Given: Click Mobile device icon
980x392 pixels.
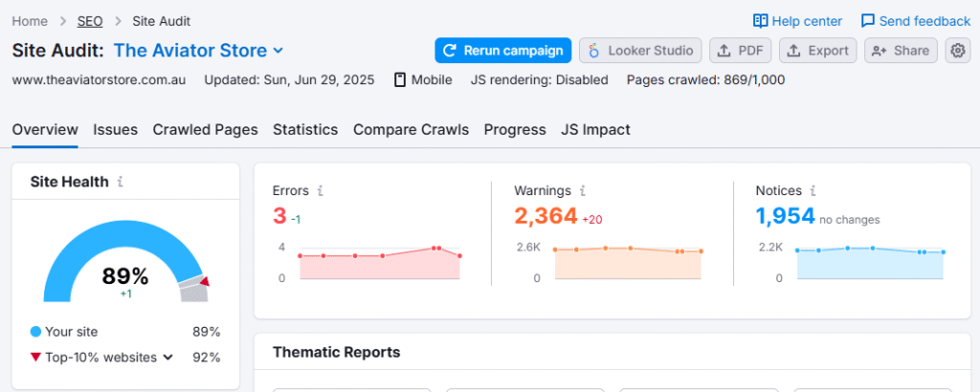Looking at the screenshot, I should [400, 80].
